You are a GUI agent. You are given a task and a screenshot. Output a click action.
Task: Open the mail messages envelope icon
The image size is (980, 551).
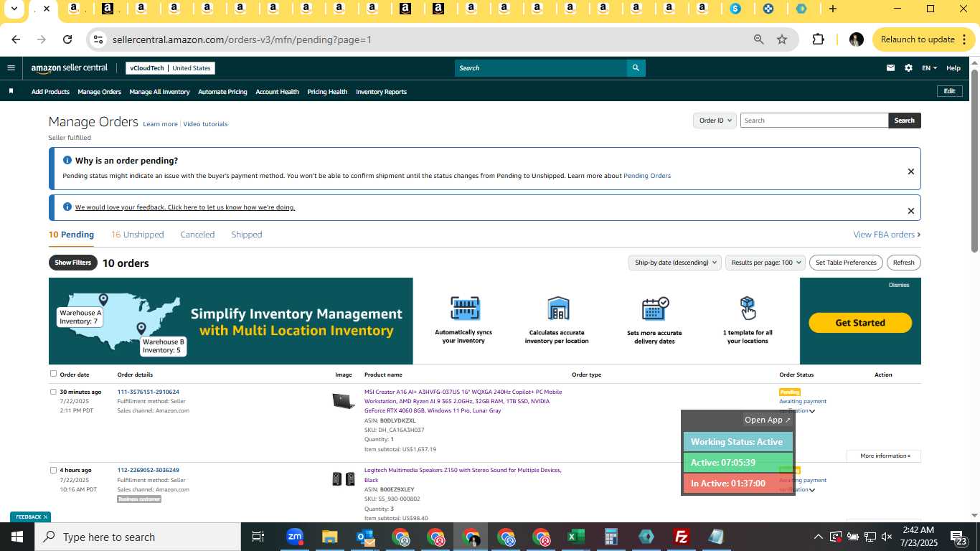pyautogui.click(x=890, y=68)
